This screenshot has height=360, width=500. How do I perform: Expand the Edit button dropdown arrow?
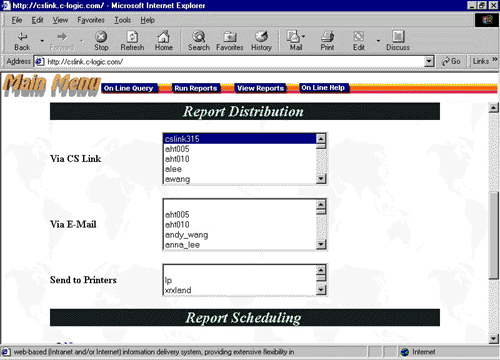point(378,41)
